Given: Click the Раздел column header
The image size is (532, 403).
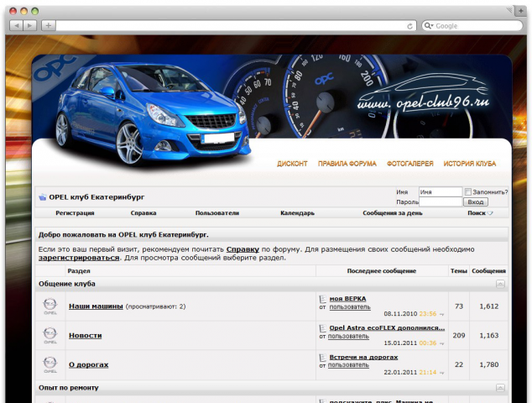Looking at the screenshot, I should coord(79,271).
